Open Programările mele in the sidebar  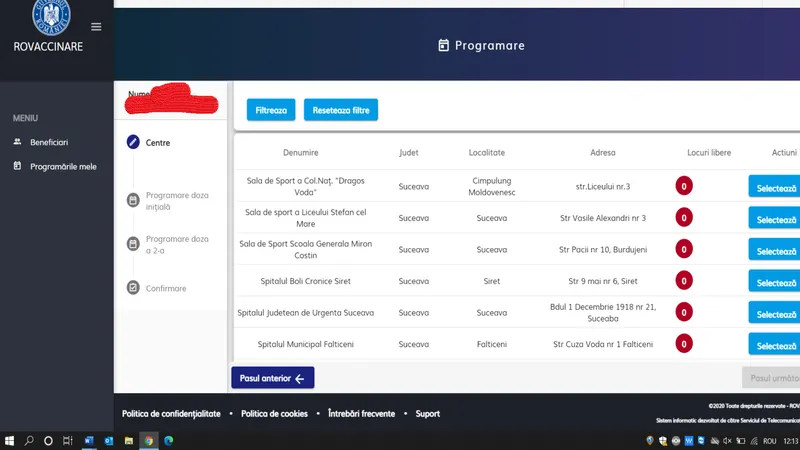coord(63,166)
